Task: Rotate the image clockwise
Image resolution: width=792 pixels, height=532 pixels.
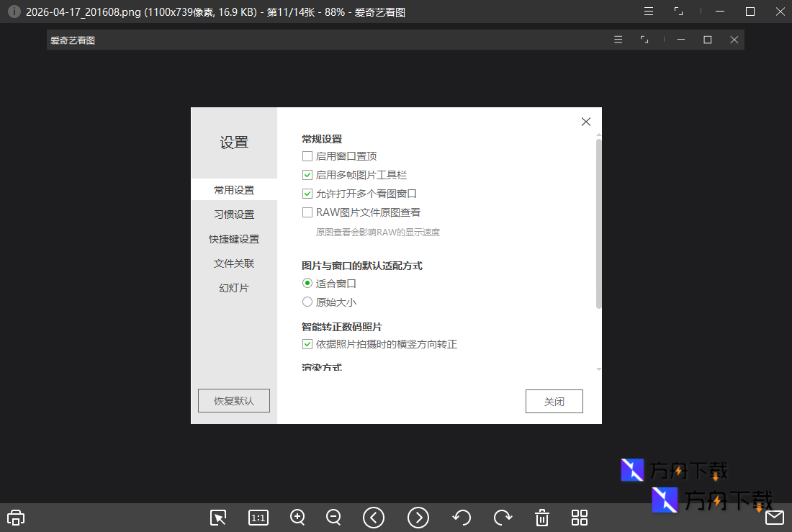Action: tap(502, 518)
